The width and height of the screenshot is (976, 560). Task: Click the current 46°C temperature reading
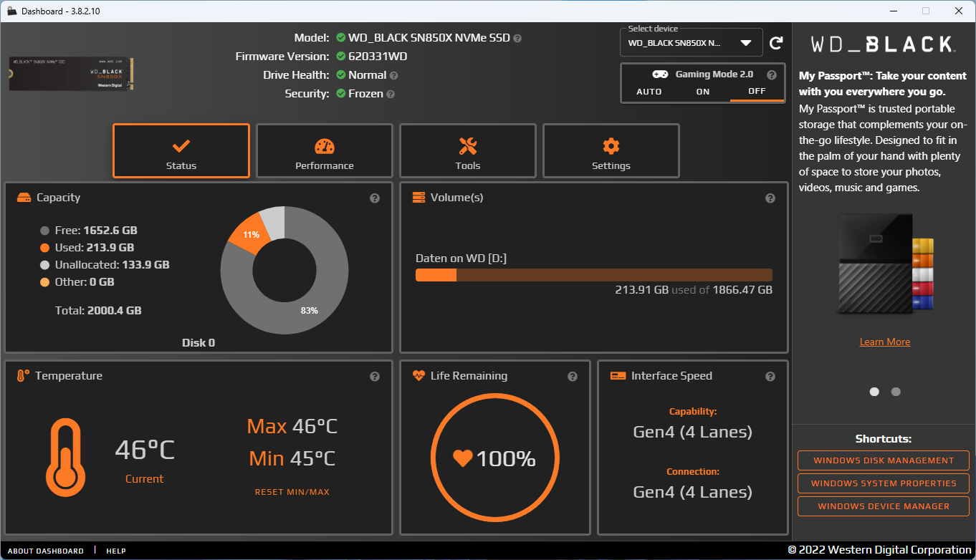(145, 450)
